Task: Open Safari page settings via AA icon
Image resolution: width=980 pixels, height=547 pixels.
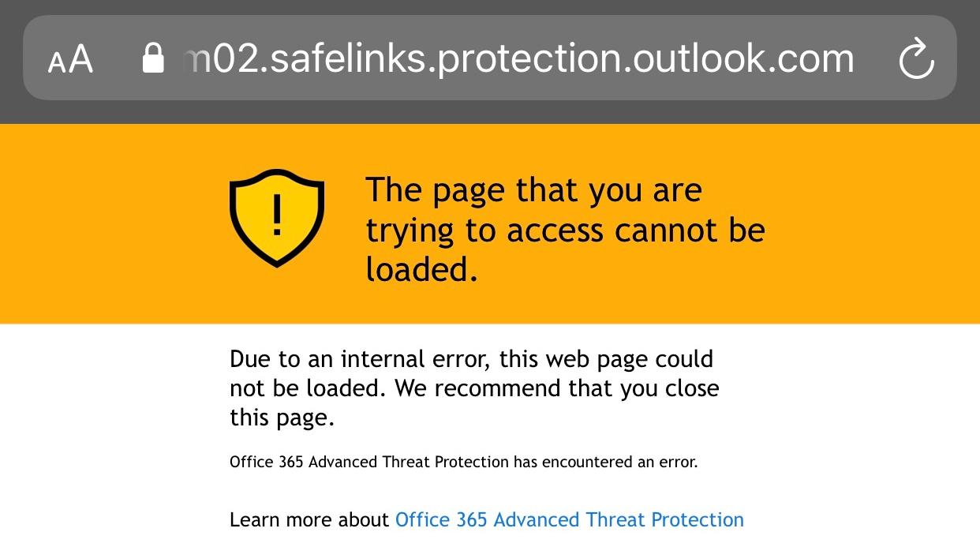Action: [x=70, y=58]
